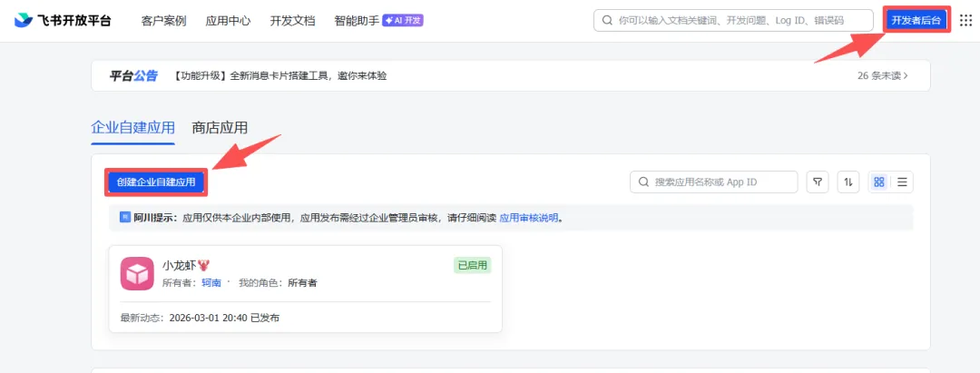Click the 阿川提示 blue info icon
Viewport: 980px width, 373px height.
coord(125,218)
